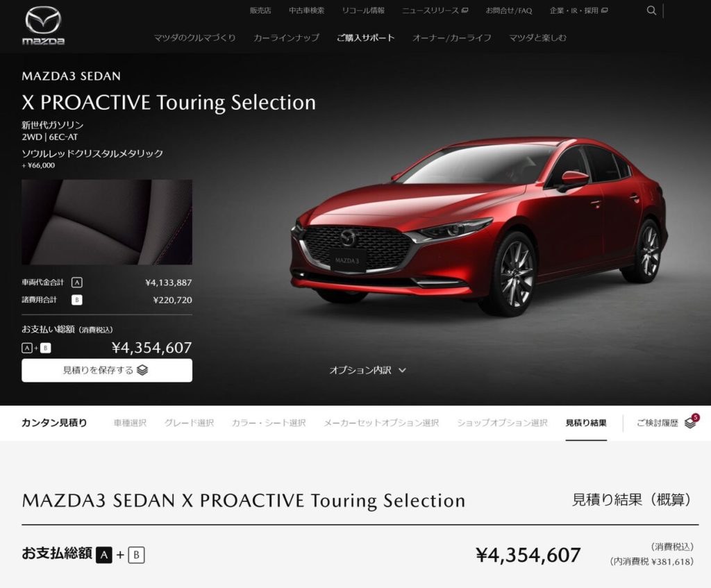Click the chevron next to オプション内訳

click(402, 371)
